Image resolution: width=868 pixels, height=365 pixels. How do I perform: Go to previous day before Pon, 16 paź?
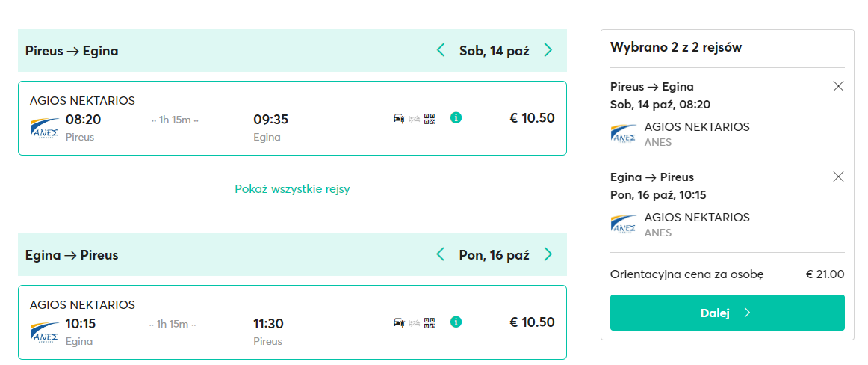441,254
